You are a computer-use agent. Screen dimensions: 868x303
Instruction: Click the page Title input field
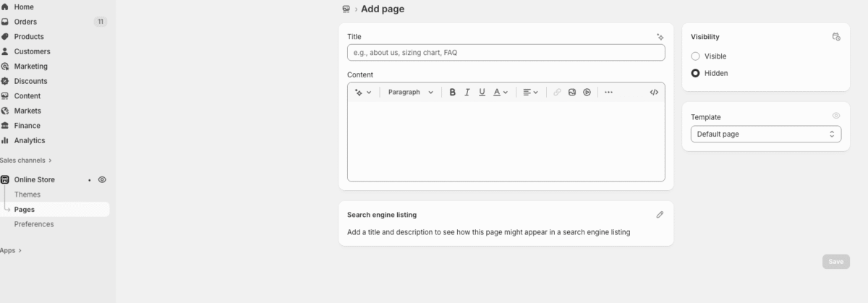[506, 53]
